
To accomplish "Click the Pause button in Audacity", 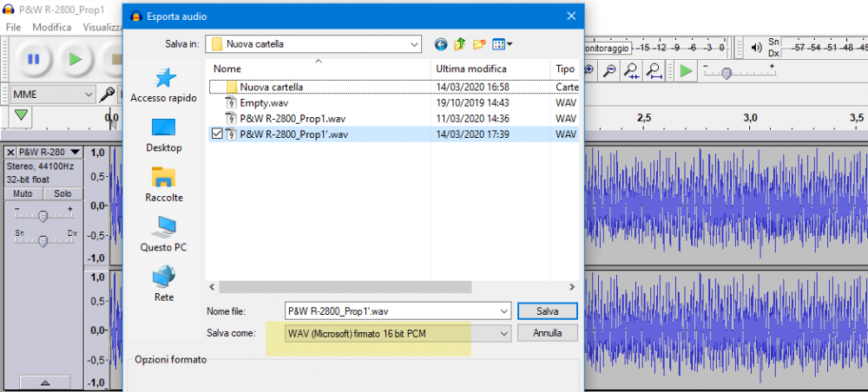I will pos(33,59).
